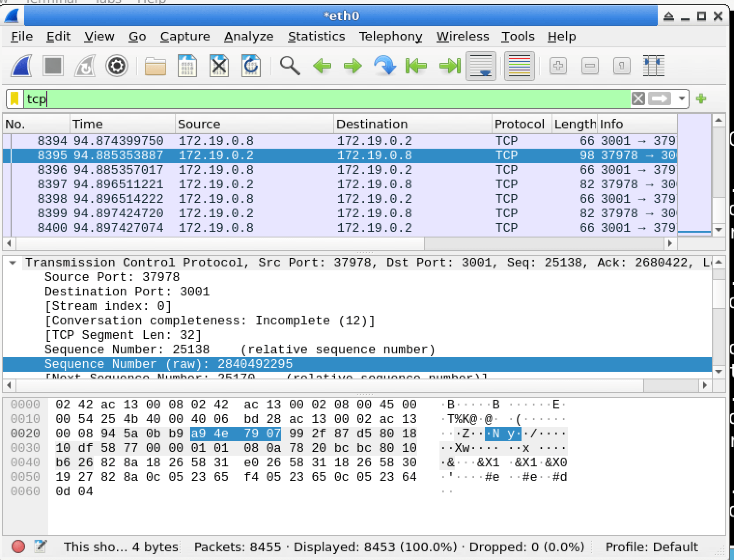Apply the display filter arrow

(660, 99)
